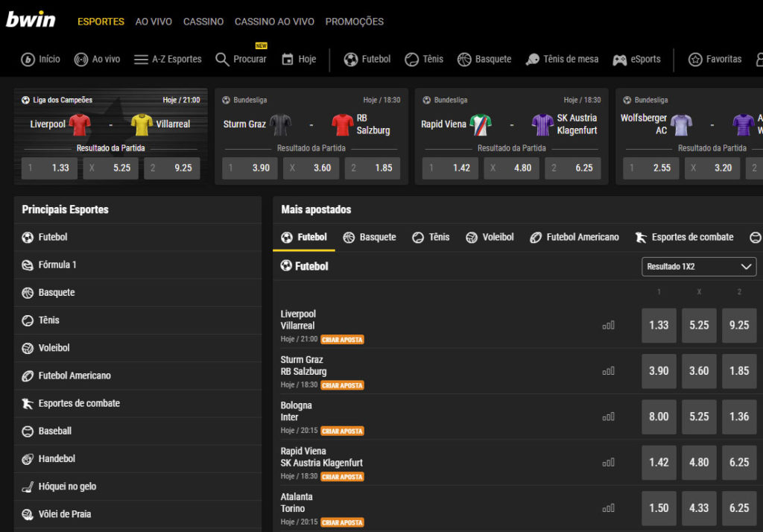Click CRIAR APOSTA for Sturm Graz match
The width and height of the screenshot is (763, 532).
point(342,385)
